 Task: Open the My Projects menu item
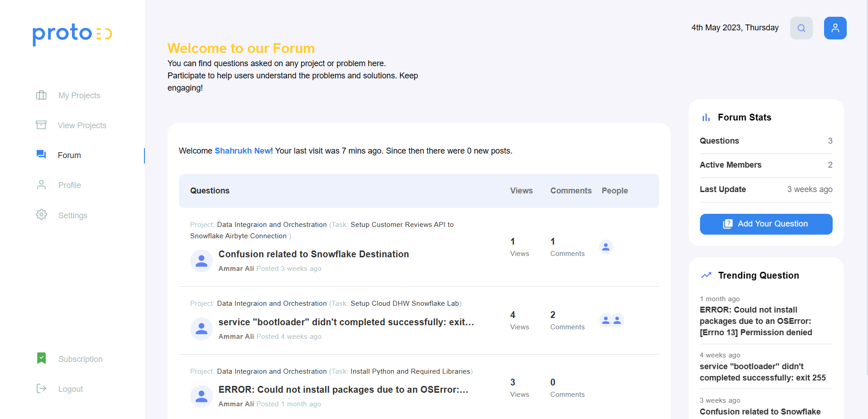[x=79, y=96]
